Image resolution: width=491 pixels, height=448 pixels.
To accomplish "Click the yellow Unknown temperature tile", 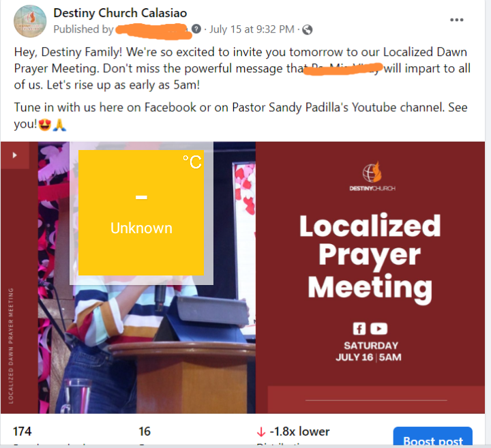I will 141,213.
